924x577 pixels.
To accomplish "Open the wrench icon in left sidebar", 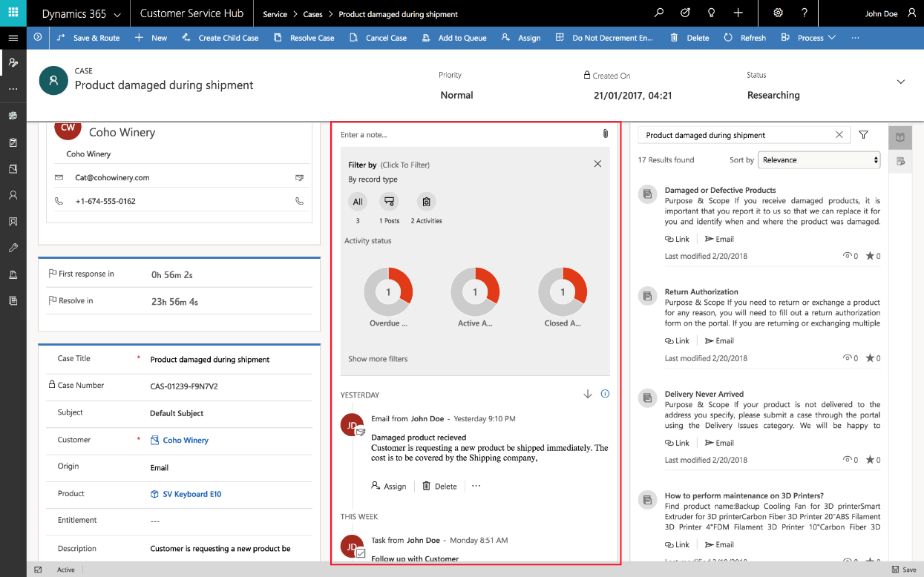I will [13, 248].
